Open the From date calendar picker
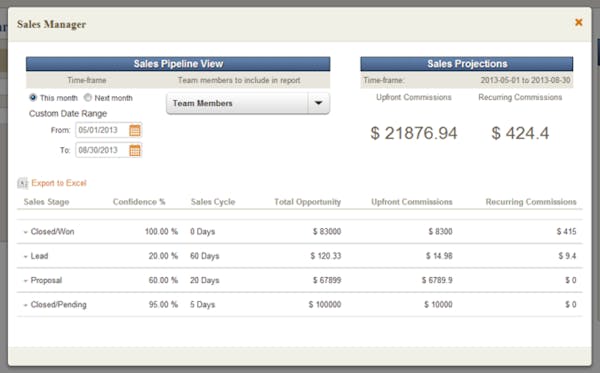 pos(135,130)
